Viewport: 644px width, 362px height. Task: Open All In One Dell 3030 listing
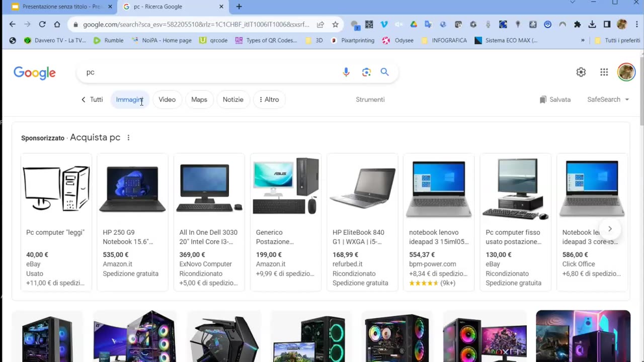point(209,222)
